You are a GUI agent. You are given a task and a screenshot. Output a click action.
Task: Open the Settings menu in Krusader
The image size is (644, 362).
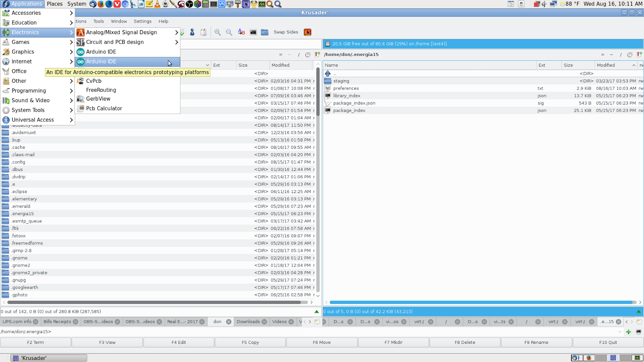click(142, 21)
